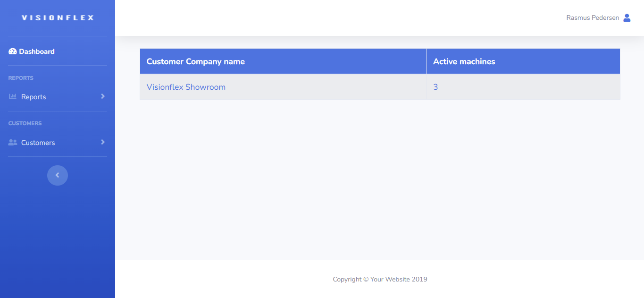Open the Visionflex Showroom customer link
Image resolution: width=644 pixels, height=298 pixels.
(x=186, y=87)
